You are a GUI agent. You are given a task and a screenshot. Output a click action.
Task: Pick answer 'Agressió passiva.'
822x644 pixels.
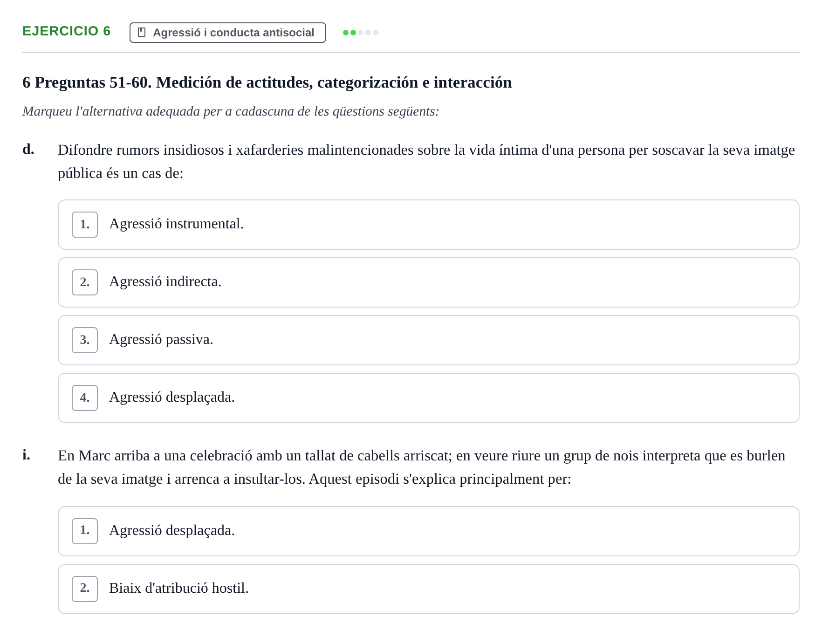(429, 340)
